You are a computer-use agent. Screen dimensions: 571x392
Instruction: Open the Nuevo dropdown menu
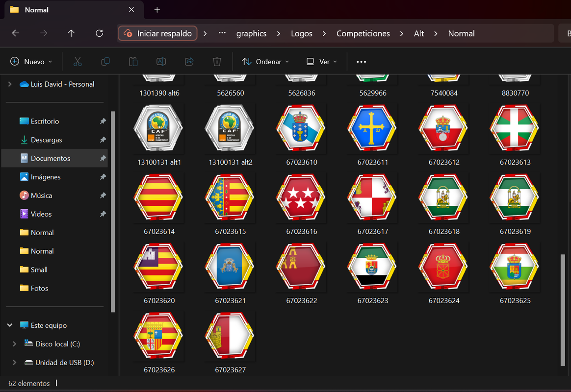[x=31, y=62]
